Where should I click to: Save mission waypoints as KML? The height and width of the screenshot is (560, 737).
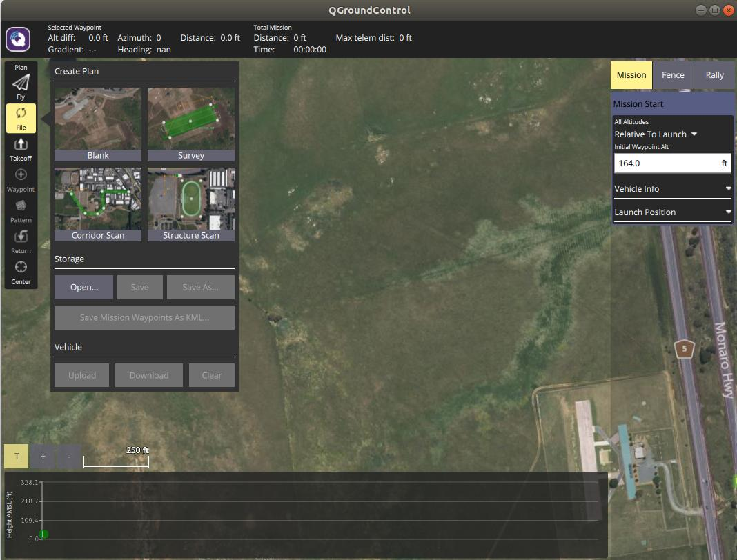(x=144, y=317)
